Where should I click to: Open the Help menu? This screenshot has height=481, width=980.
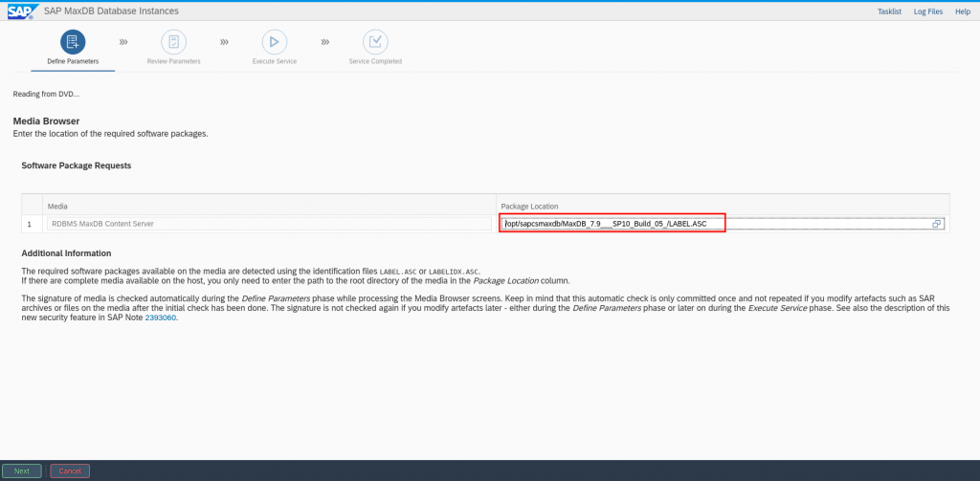(963, 11)
